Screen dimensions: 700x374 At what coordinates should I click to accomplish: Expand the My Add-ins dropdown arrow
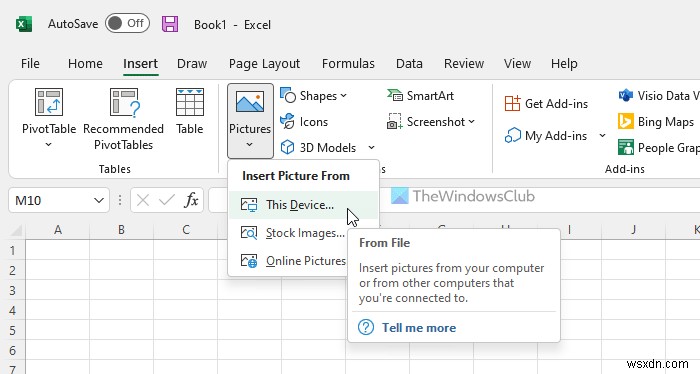[602, 135]
